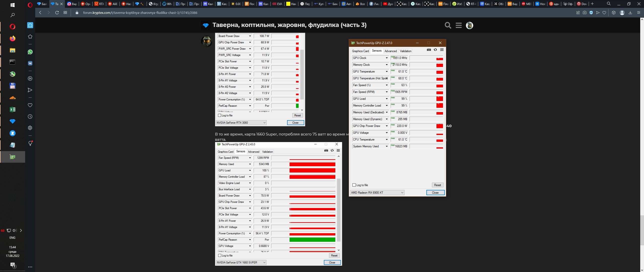Open GPU-Z hamburger menu icon
Image resolution: width=644 pixels, height=272 pixels.
click(x=442, y=50)
